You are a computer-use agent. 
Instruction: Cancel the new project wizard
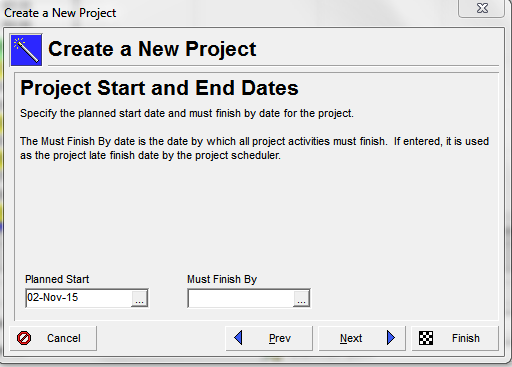53,338
